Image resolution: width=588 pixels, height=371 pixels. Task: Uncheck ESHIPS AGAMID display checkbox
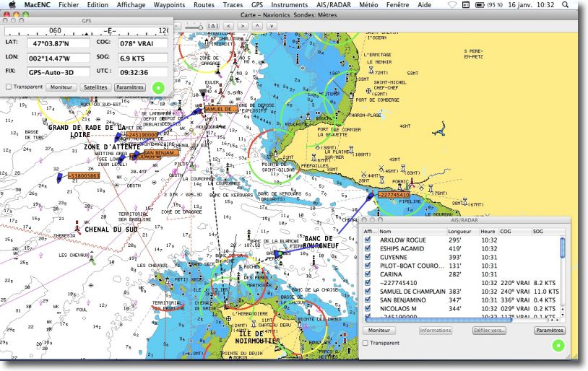[368, 248]
